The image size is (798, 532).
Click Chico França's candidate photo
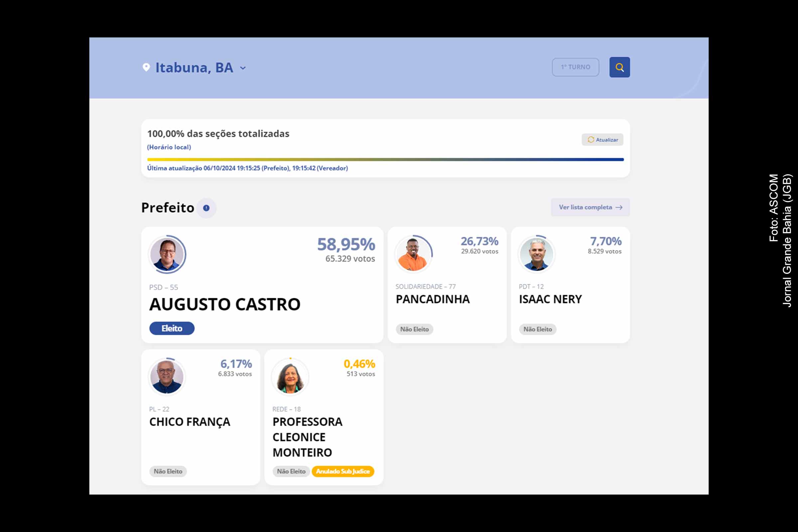click(x=167, y=377)
